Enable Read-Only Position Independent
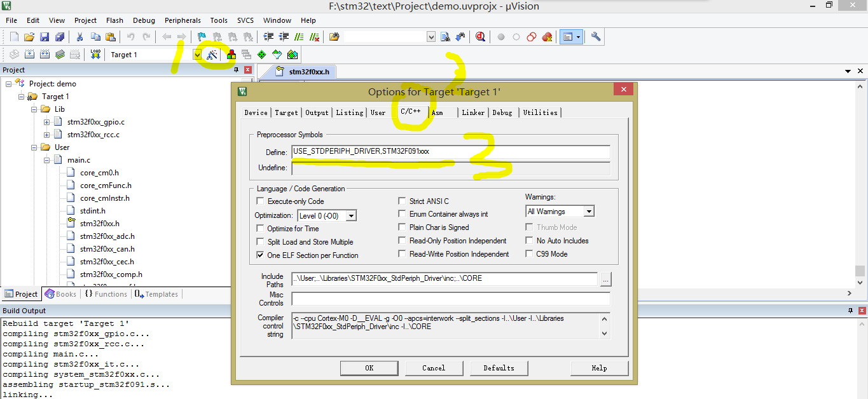 tap(403, 241)
